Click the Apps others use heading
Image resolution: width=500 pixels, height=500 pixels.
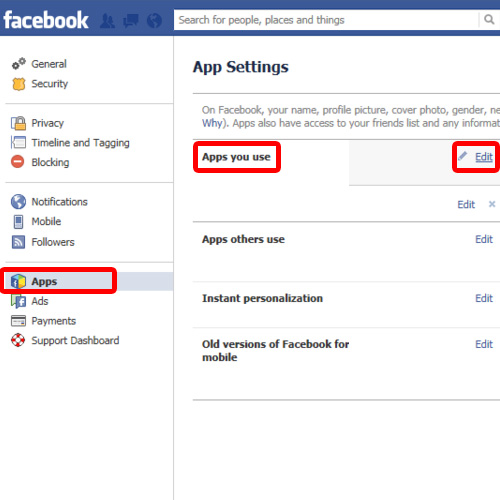(x=243, y=239)
